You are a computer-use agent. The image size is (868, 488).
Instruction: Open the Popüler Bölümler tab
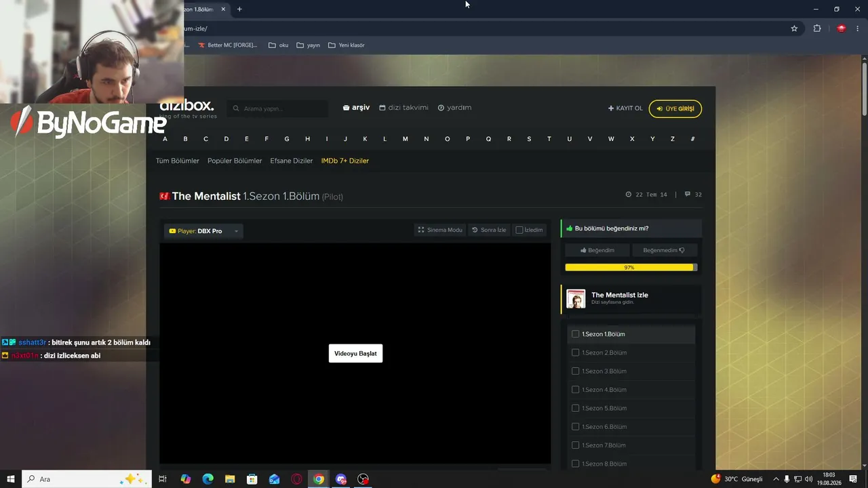[x=235, y=161]
